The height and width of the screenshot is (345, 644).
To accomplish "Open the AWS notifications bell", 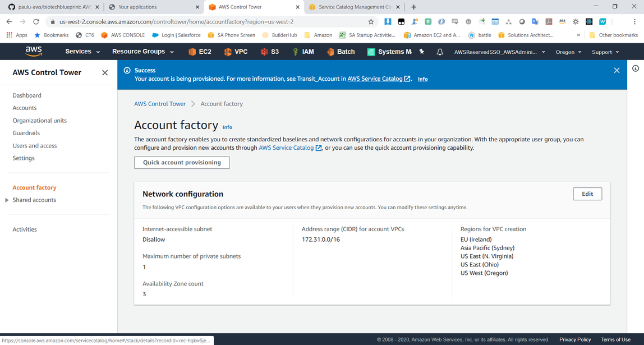I will pyautogui.click(x=440, y=52).
